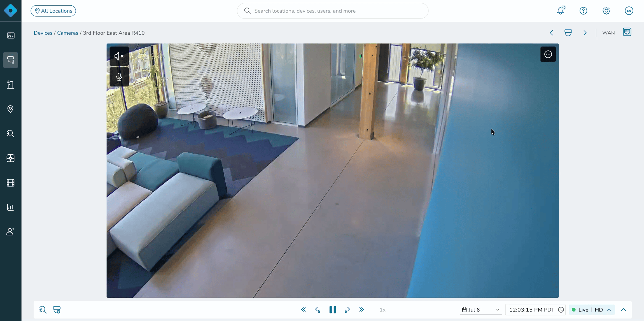Pause the live video playback
644x321 pixels.
point(333,310)
